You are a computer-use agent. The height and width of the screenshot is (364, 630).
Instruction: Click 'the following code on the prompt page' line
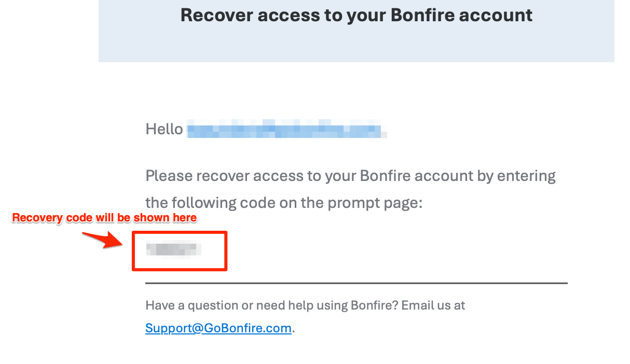pyautogui.click(x=284, y=203)
